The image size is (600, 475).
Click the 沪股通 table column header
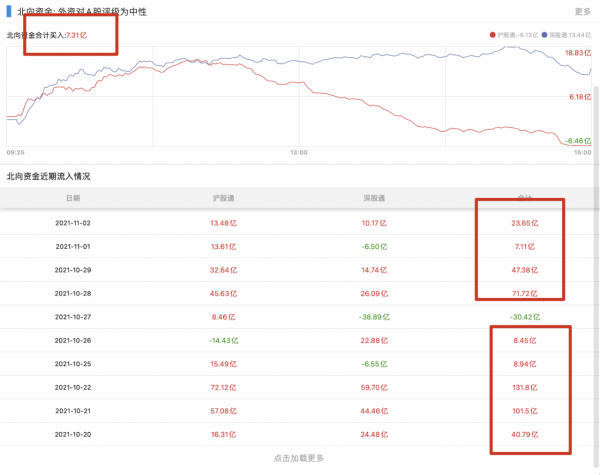pyautogui.click(x=223, y=198)
